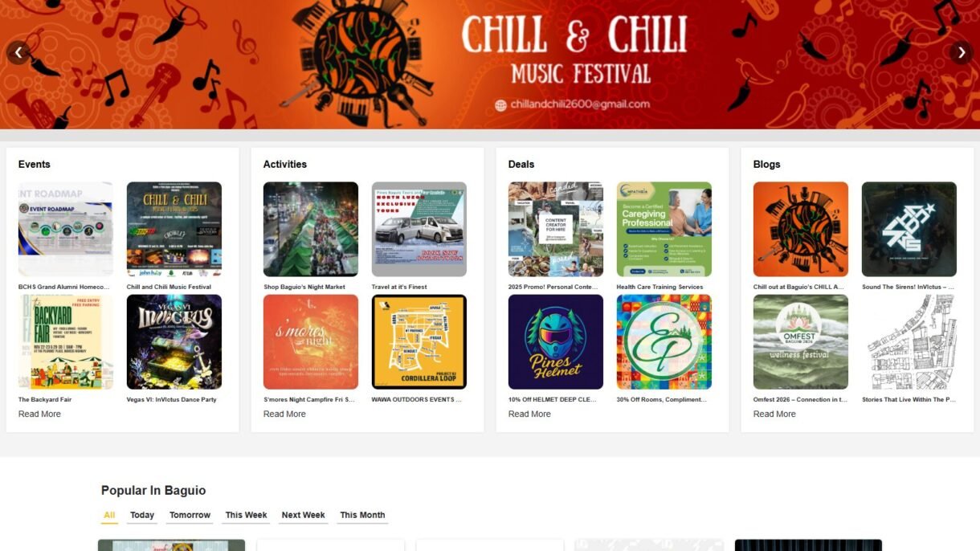
Task: Click Read More under Blogs
Action: (x=774, y=414)
